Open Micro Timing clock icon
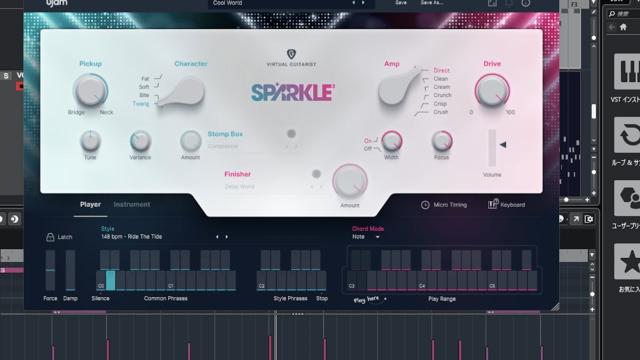The height and width of the screenshot is (360, 640). (x=425, y=205)
